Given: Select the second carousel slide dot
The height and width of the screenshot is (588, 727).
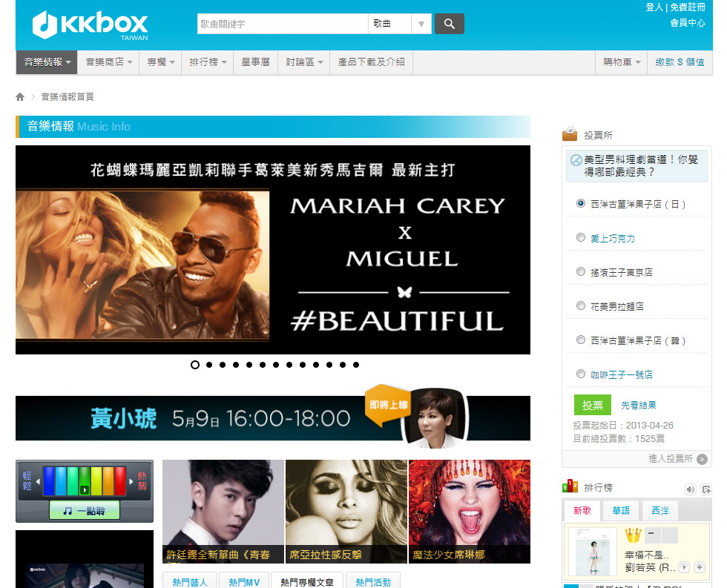Looking at the screenshot, I should (209, 365).
